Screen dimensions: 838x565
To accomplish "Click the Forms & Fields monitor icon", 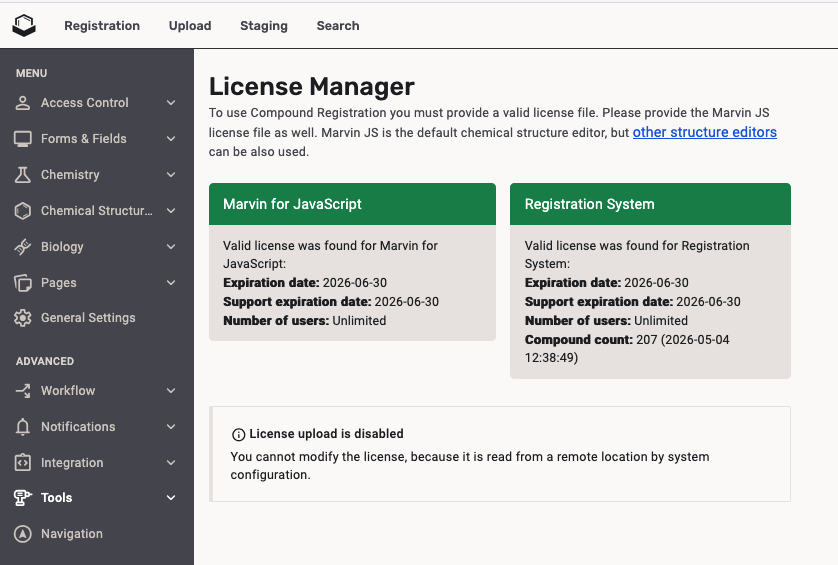I will (22, 139).
